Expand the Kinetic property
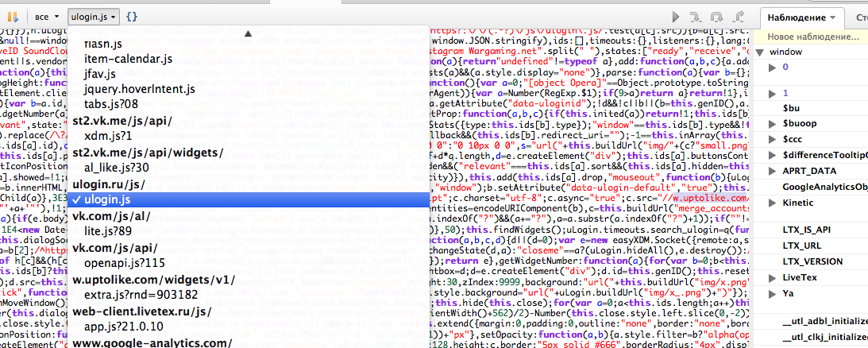Screen dimensions: 868x348 (x=773, y=203)
